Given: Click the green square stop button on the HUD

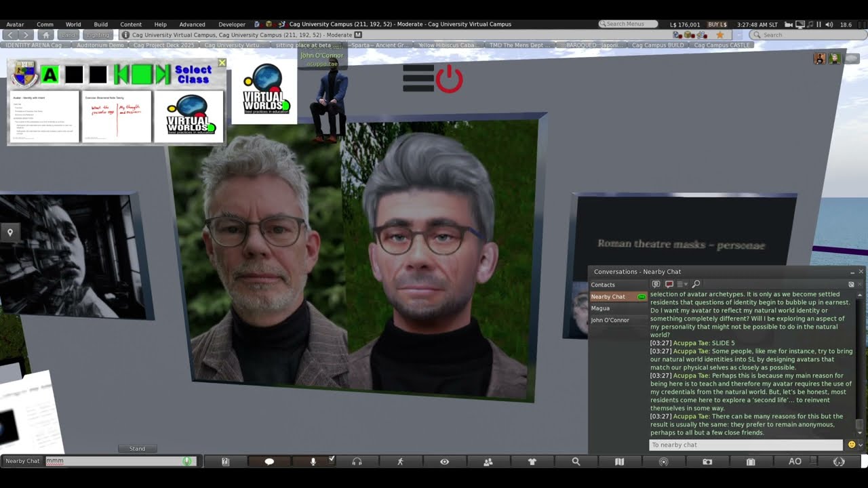Looking at the screenshot, I should pyautogui.click(x=142, y=75).
